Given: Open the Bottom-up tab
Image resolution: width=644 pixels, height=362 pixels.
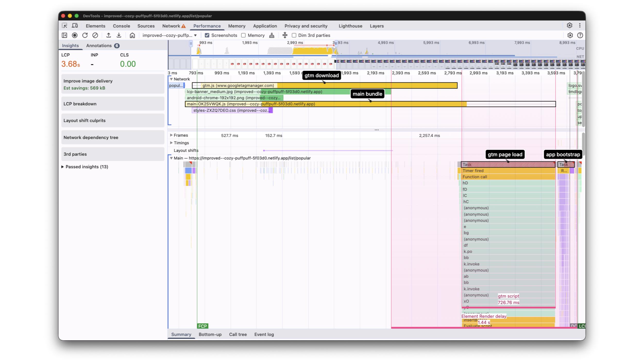Looking at the screenshot, I should pos(210,334).
